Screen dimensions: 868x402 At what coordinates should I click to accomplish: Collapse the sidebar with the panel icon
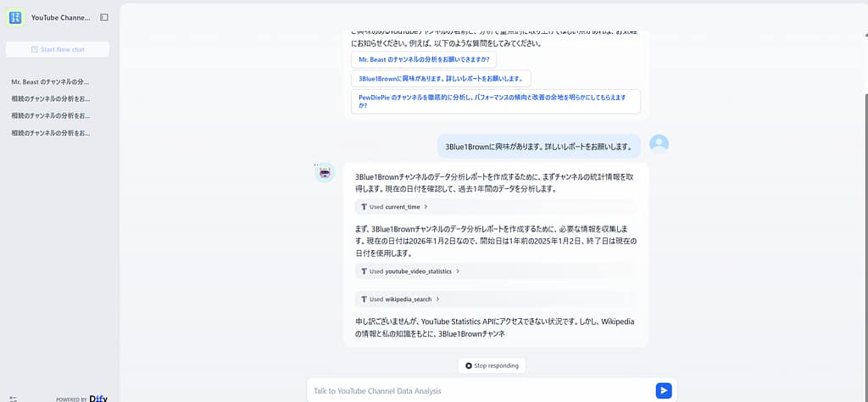104,17
